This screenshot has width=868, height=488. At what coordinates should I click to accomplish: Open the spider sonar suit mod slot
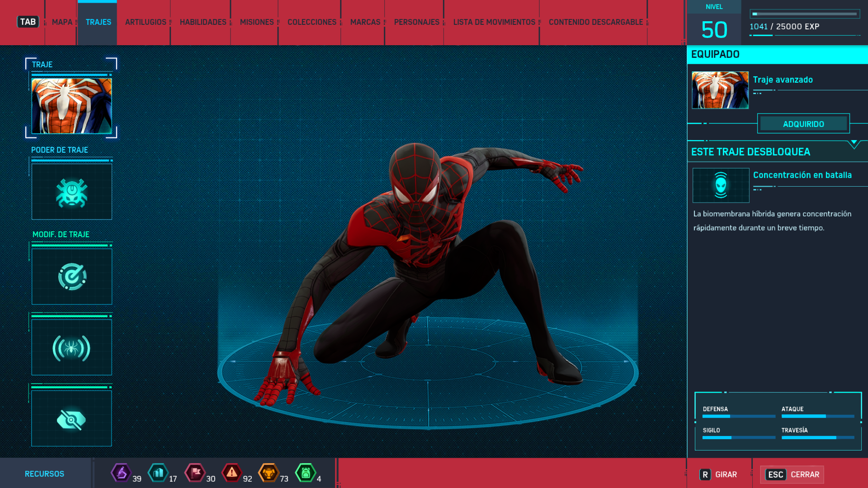(72, 347)
